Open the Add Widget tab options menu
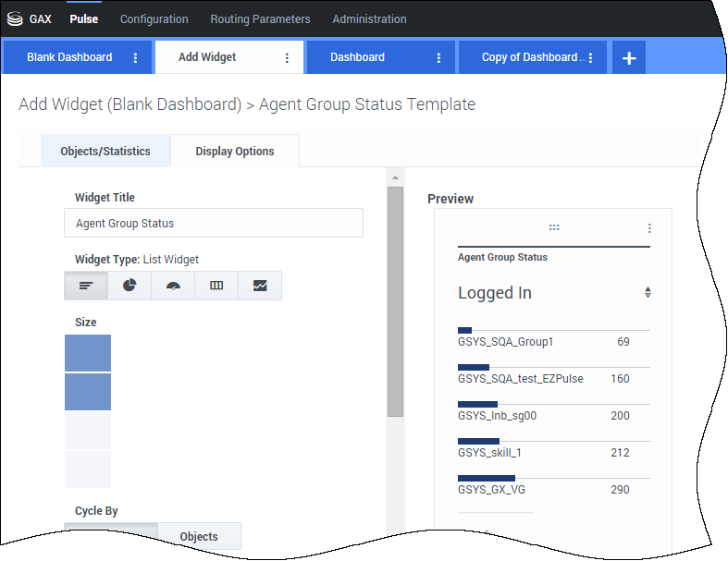The height and width of the screenshot is (561, 728). pyautogui.click(x=287, y=57)
